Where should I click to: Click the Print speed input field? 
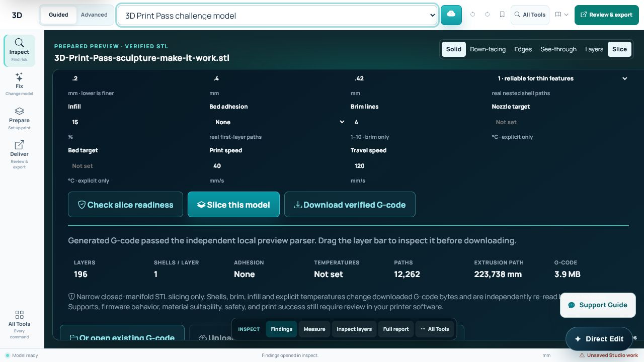click(x=277, y=166)
